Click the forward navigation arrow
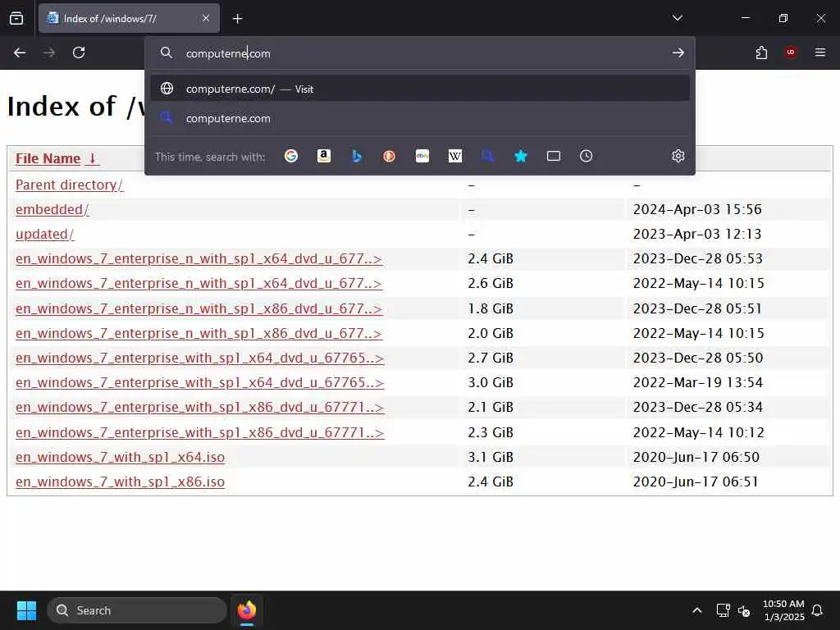840x630 pixels. pyautogui.click(x=49, y=52)
